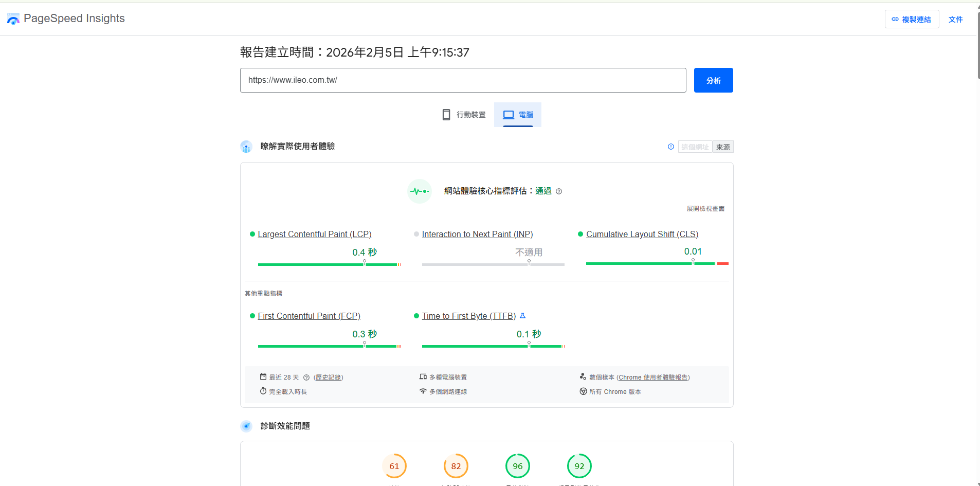Image resolution: width=980 pixels, height=486 pixels.
Task: Click the Chrome icon beside 所有 Chrome 版本
Action: [584, 391]
